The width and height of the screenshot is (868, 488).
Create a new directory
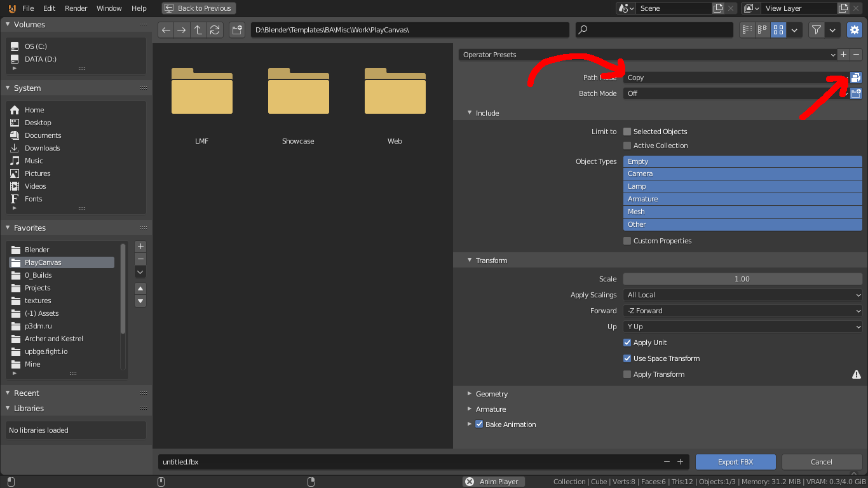(x=237, y=29)
